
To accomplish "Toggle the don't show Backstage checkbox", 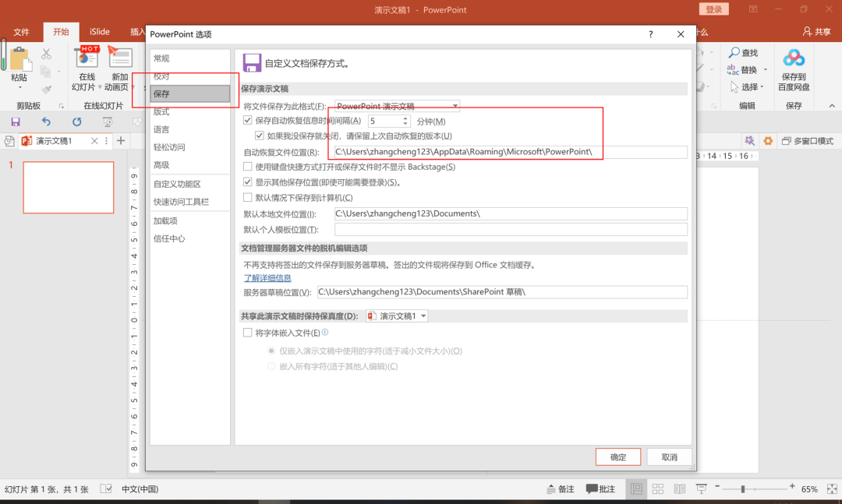I will tap(248, 167).
